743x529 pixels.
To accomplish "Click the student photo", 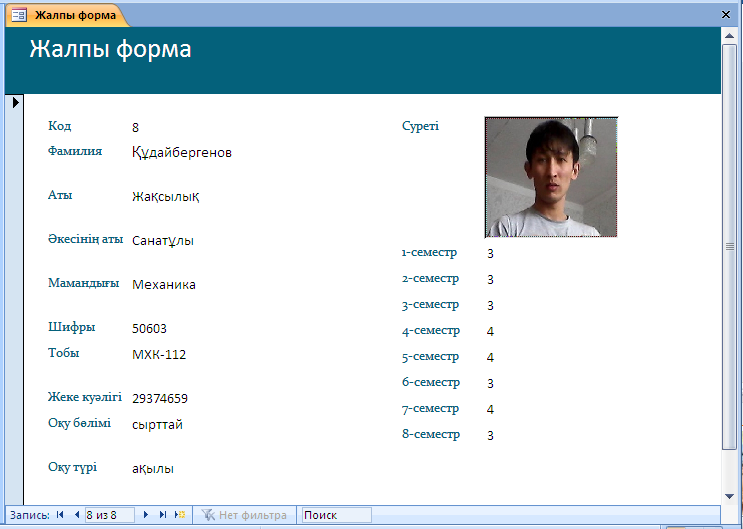I will pyautogui.click(x=551, y=177).
